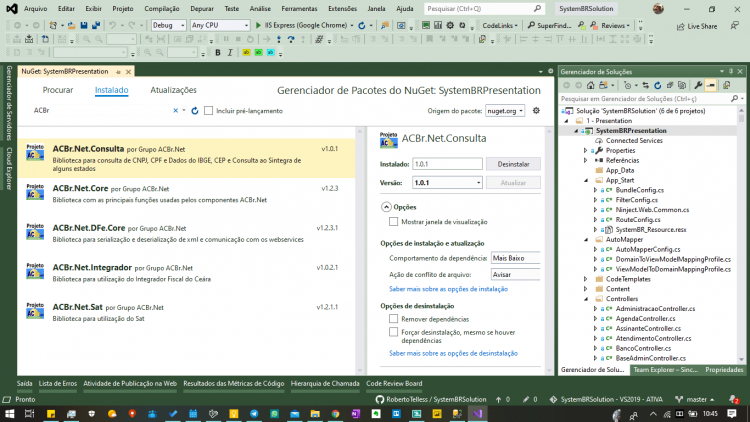Click the feedback icon at top right
The height and width of the screenshot is (422, 750).
coord(735,26)
